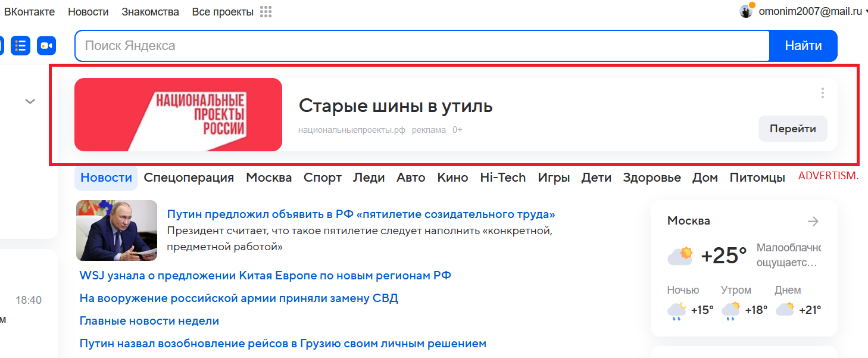868x358 pixels.
Task: Click the Национальные проекты России banner logo
Action: click(x=177, y=114)
